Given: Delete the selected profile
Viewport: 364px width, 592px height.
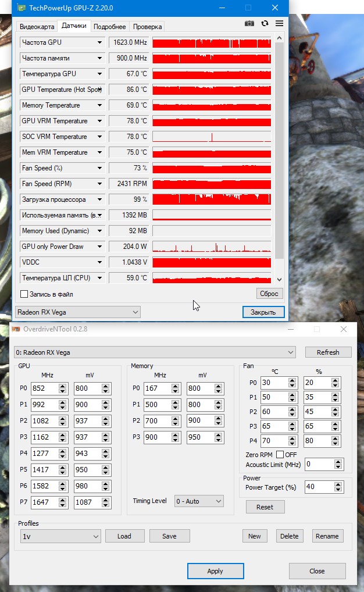Looking at the screenshot, I should (x=290, y=536).
